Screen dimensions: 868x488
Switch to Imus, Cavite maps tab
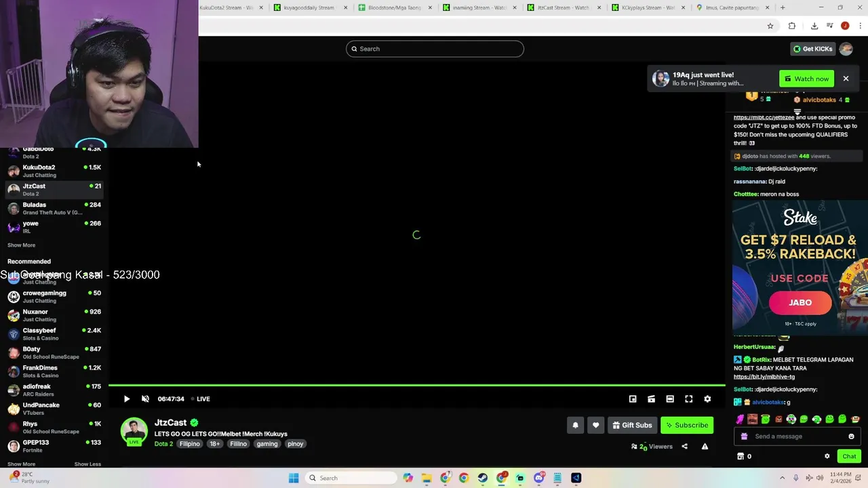point(734,7)
